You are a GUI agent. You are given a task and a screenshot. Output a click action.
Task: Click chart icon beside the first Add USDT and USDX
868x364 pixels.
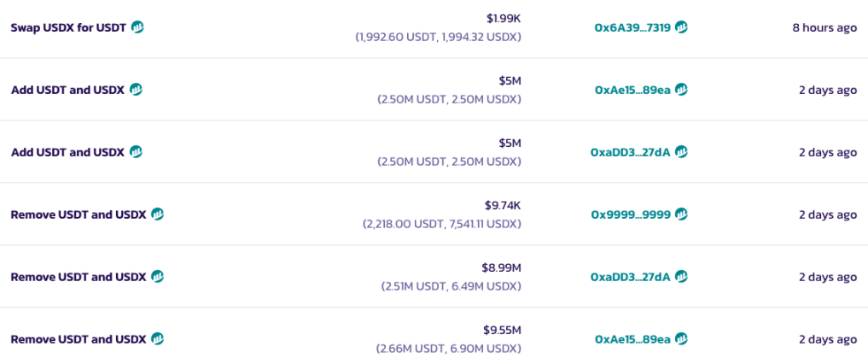136,90
